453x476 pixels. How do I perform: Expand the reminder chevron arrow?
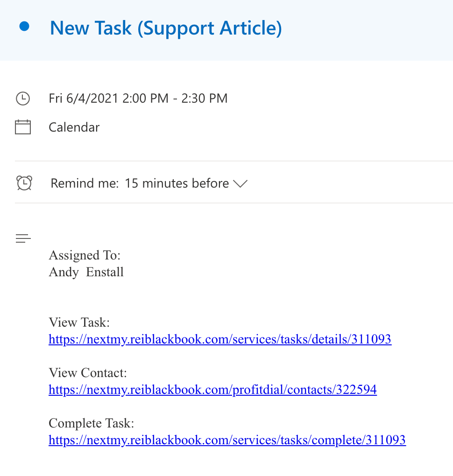point(241,184)
